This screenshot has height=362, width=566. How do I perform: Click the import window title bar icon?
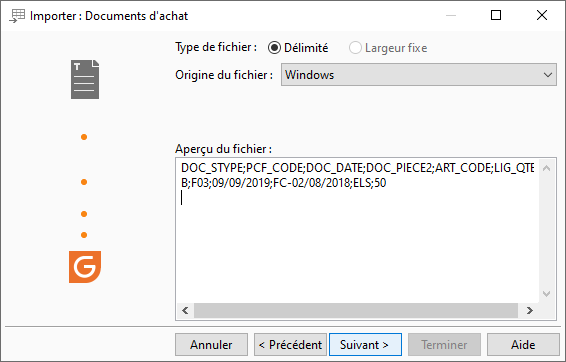click(17, 16)
